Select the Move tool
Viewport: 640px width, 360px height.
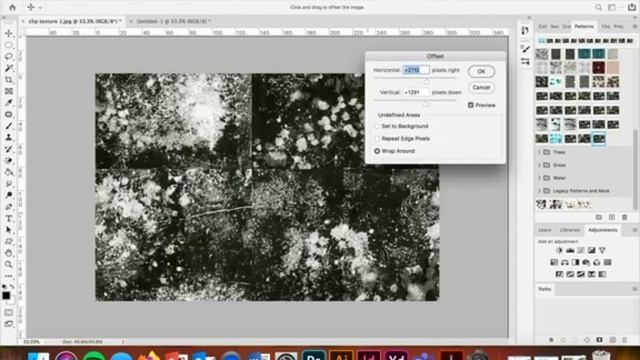pyautogui.click(x=9, y=33)
